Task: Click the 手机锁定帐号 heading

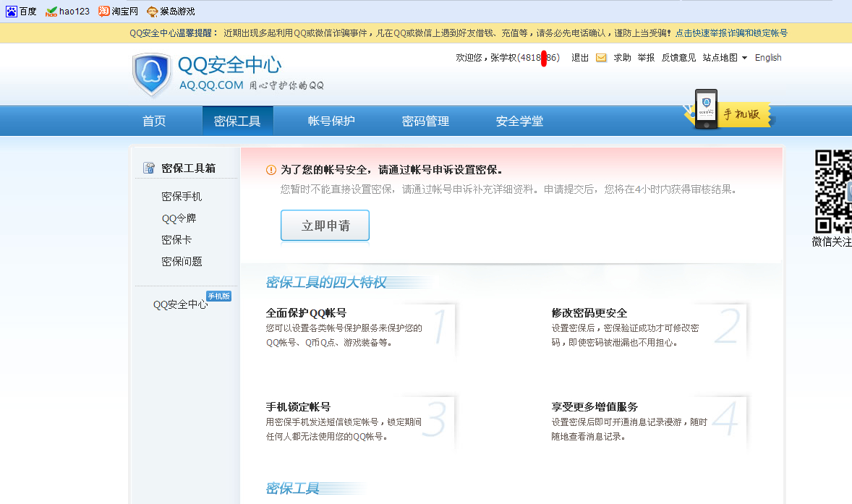Action: pos(298,407)
